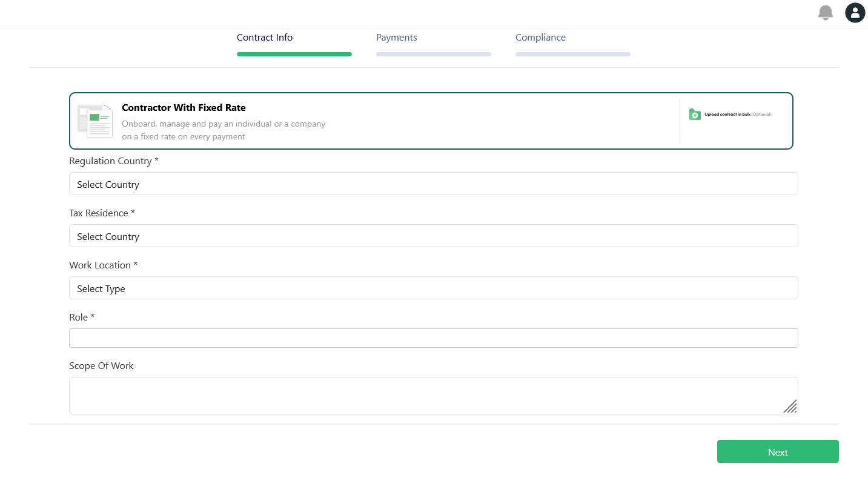Click the "Work Location *" label
868x492 pixels.
click(x=104, y=265)
